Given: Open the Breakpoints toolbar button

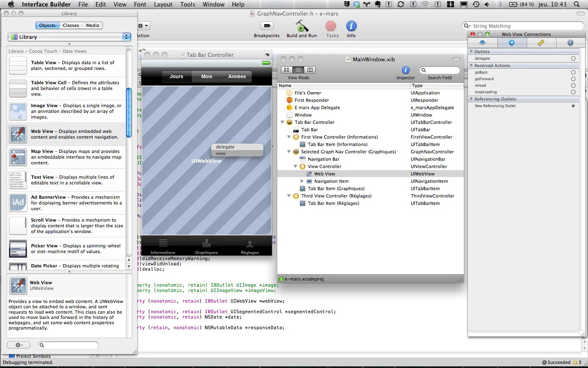Looking at the screenshot, I should 267,26.
